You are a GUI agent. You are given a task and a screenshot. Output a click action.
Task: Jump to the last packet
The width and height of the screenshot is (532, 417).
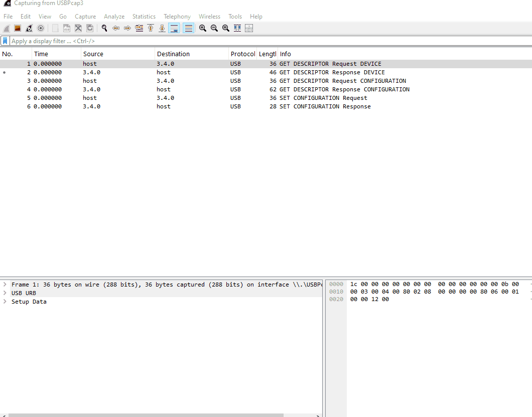point(162,28)
